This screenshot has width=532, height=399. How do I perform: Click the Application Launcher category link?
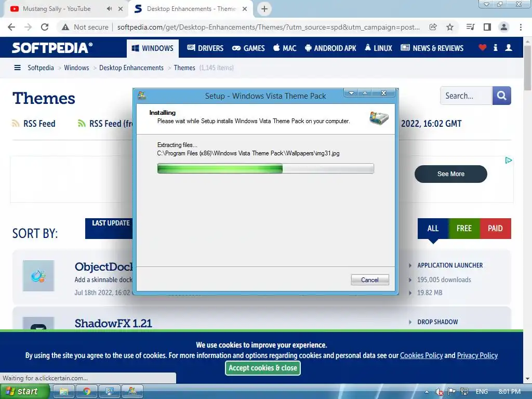coord(450,265)
